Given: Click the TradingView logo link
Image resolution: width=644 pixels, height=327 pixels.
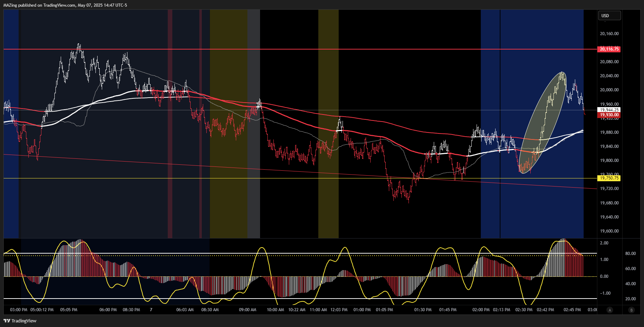Looking at the screenshot, I should click(x=20, y=321).
